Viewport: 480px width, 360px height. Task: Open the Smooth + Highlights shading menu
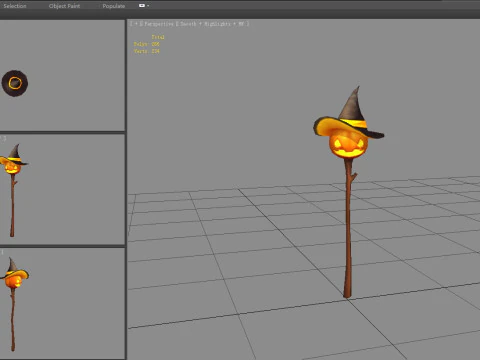tap(213, 24)
